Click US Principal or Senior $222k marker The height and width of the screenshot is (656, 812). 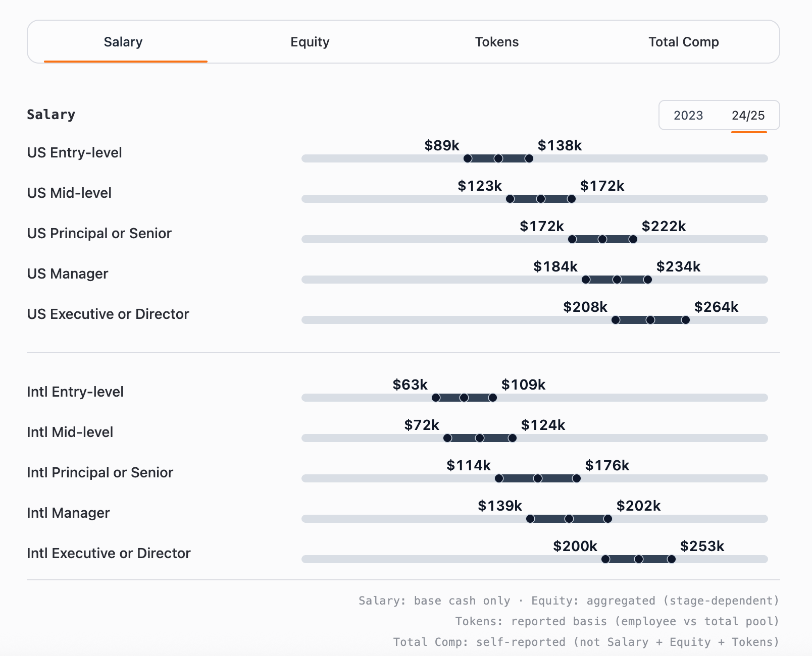pyautogui.click(x=633, y=239)
